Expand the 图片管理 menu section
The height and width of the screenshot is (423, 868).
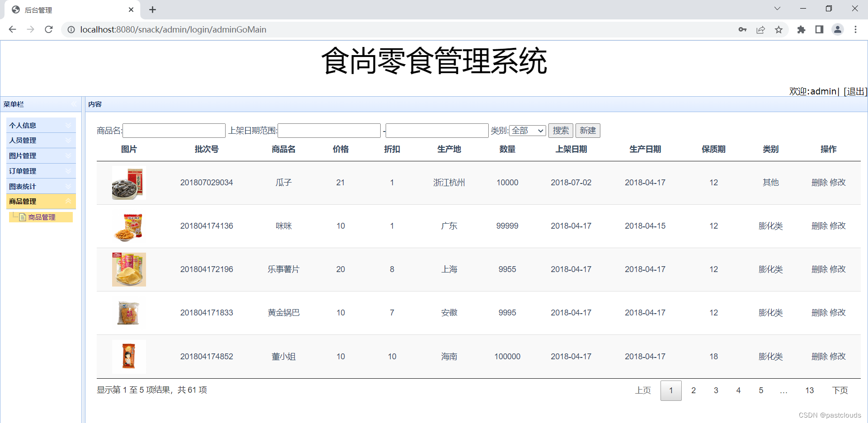click(x=41, y=156)
